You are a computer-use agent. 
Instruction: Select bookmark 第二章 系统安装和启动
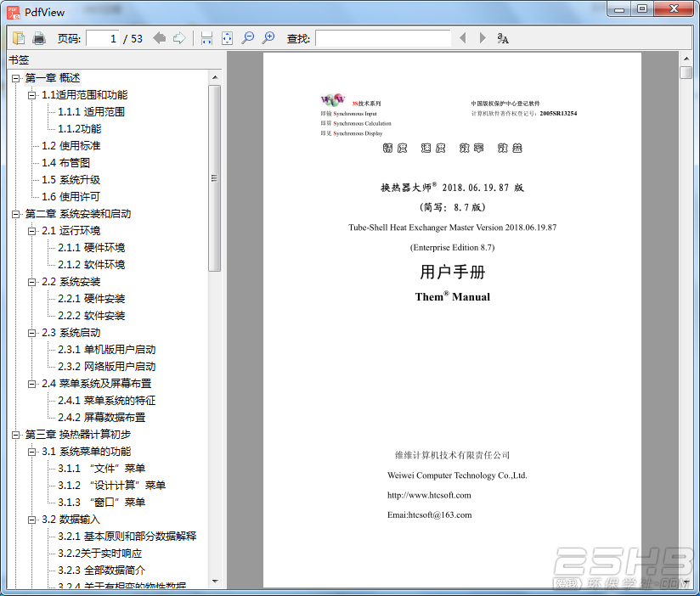click(77, 214)
